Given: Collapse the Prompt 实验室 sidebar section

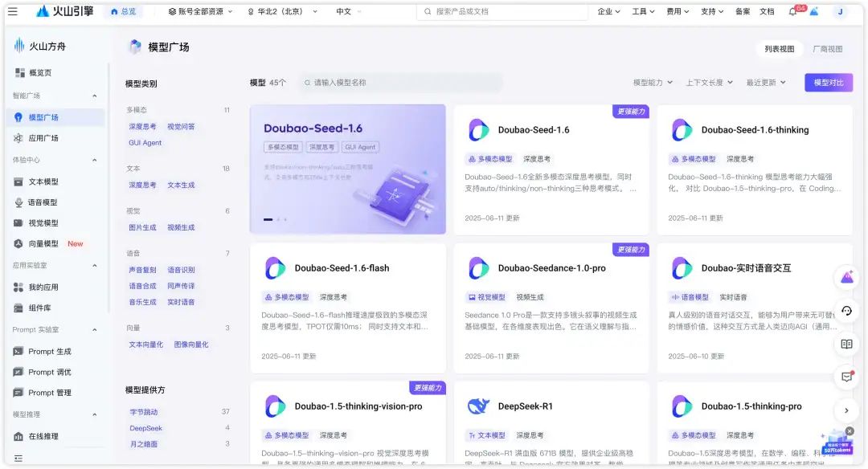Looking at the screenshot, I should [x=95, y=329].
